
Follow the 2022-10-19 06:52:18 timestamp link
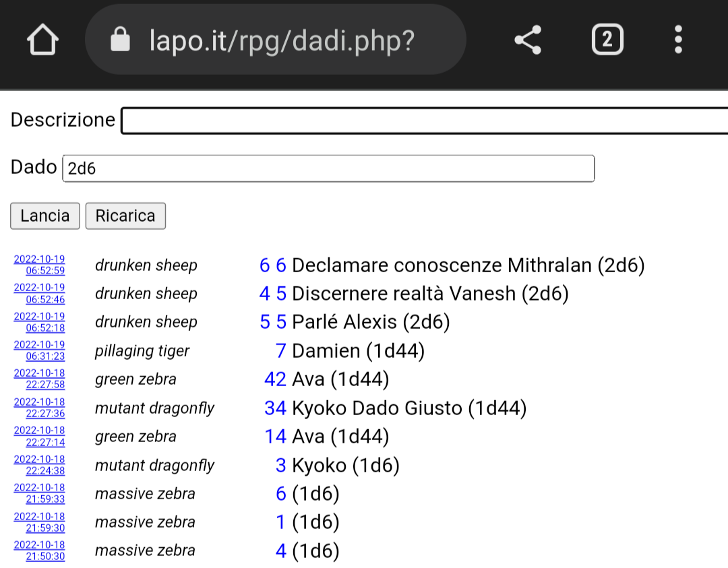40,322
